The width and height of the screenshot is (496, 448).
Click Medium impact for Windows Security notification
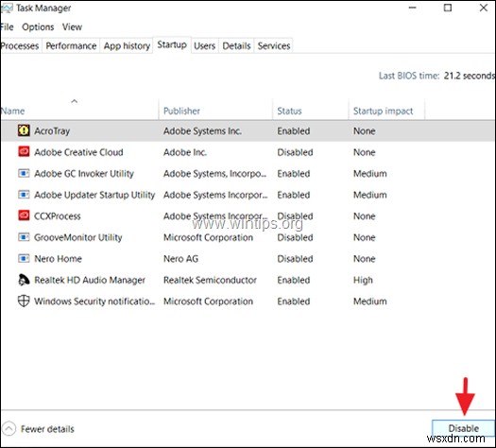point(370,302)
